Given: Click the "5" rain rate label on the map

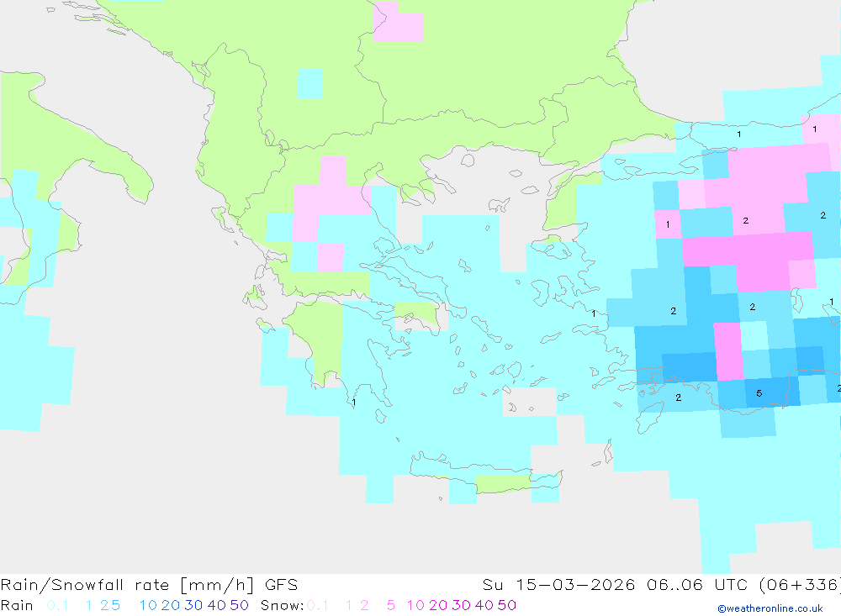Looking at the screenshot, I should click(x=759, y=393).
